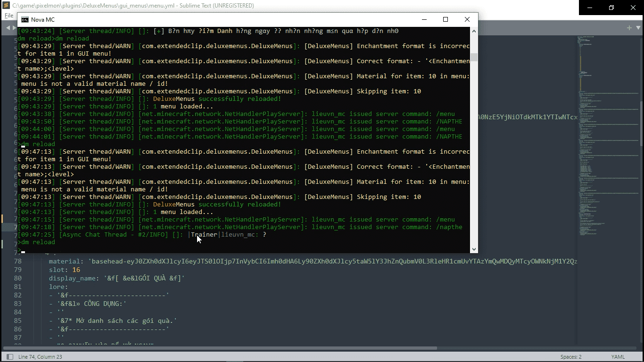The width and height of the screenshot is (644, 362).
Task: Click line number 81 in the gutter
Action: point(18,287)
